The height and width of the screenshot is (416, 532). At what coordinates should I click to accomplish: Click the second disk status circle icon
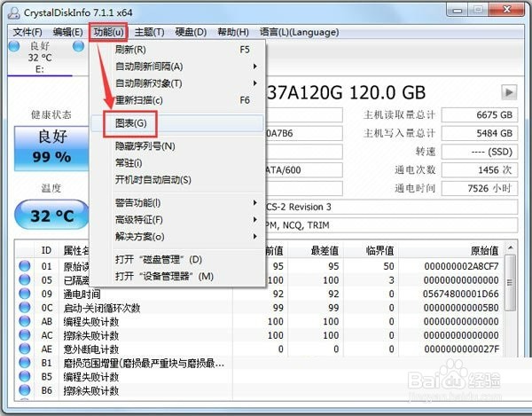click(x=78, y=46)
